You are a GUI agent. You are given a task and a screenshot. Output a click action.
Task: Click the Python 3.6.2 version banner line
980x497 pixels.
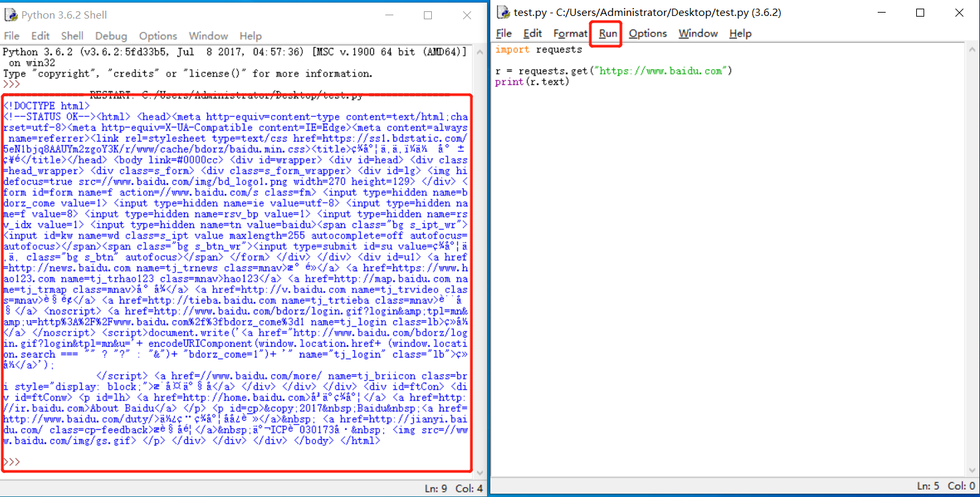(235, 52)
